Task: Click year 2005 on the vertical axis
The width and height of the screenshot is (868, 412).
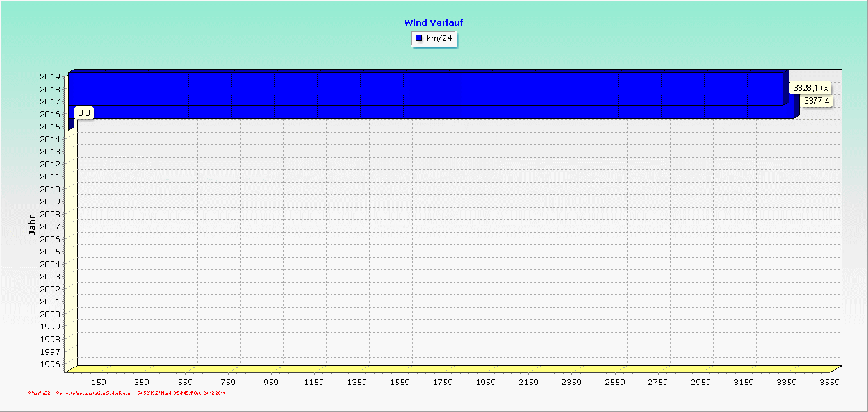Action: [x=50, y=252]
